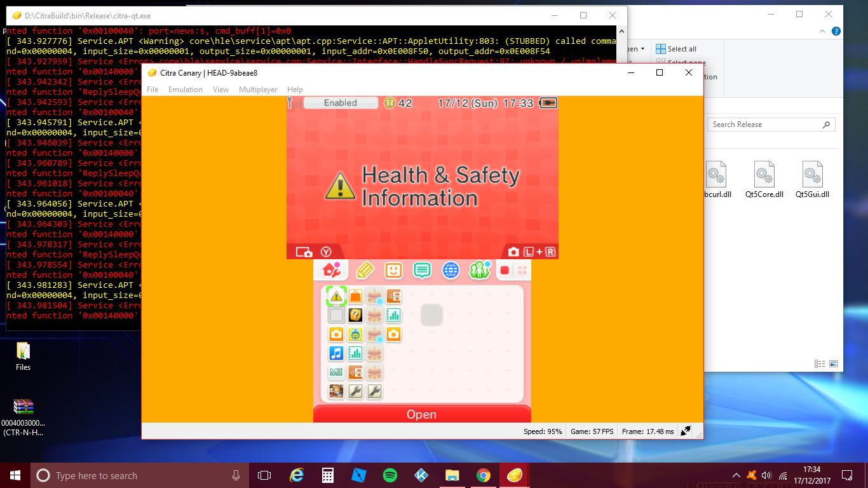This screenshot has height=488, width=868.
Task: Select the Nintendo eShop orange bag icon
Action: [x=355, y=295]
